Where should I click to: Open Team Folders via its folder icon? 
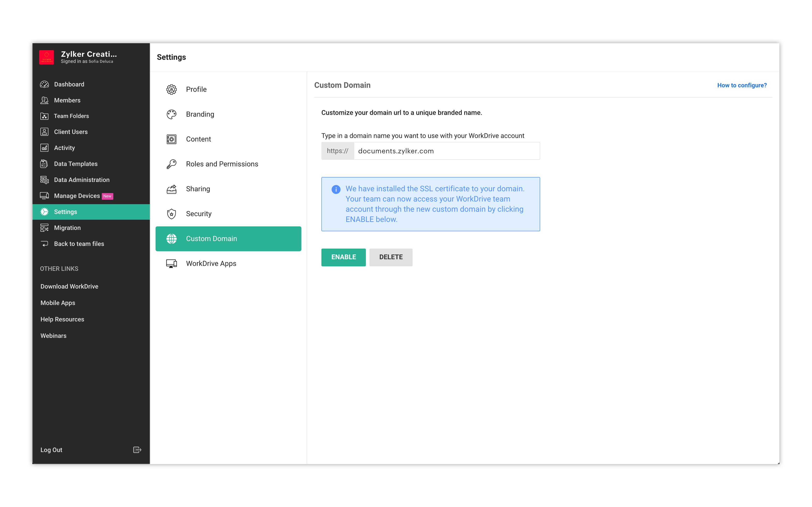(x=44, y=116)
